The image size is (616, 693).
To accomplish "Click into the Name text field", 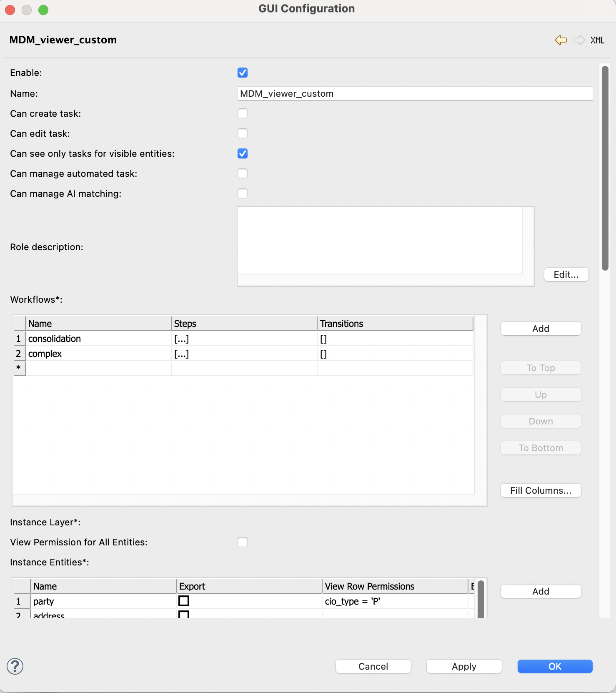I will 415,93.
